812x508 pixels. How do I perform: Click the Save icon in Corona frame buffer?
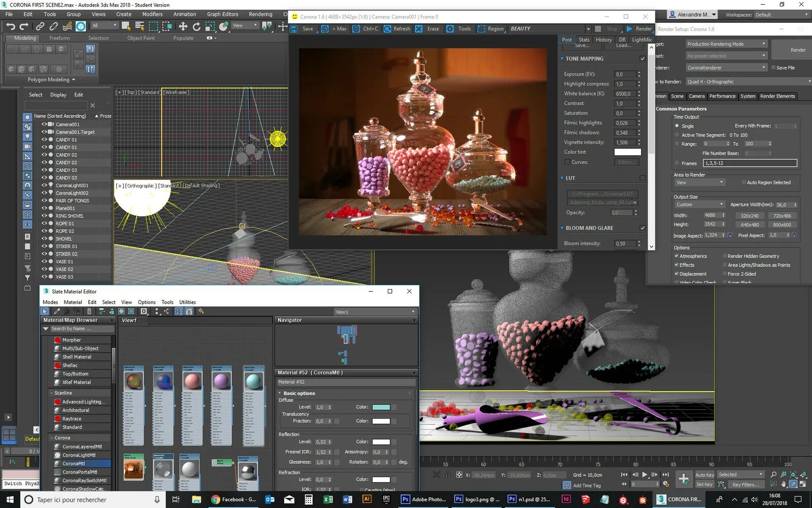click(x=294, y=29)
